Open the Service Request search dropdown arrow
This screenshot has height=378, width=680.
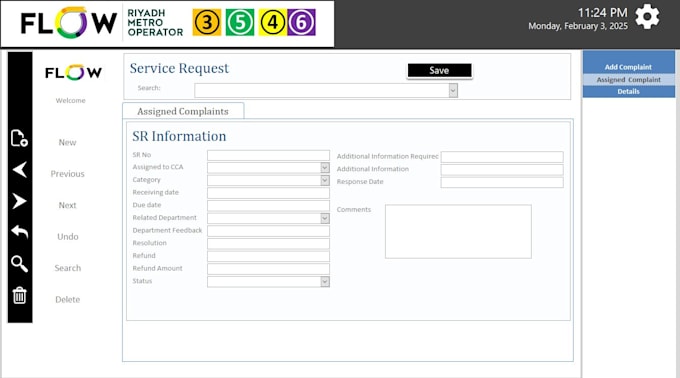coord(453,91)
